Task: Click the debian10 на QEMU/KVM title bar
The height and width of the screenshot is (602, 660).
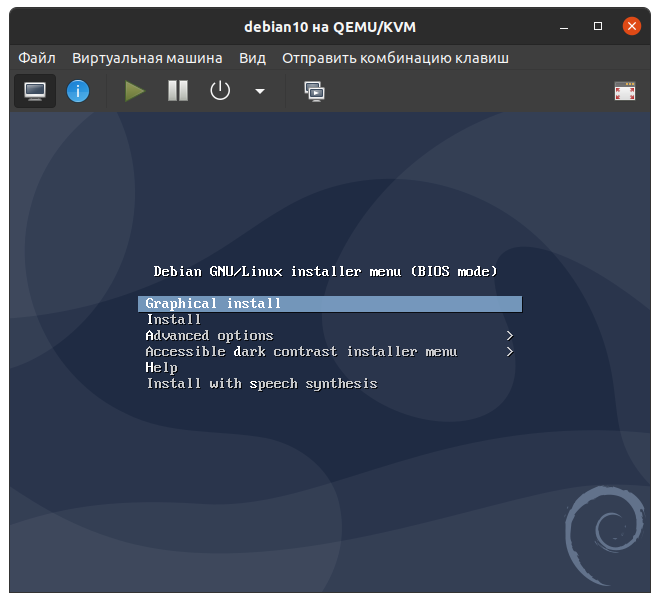Action: click(x=330, y=27)
